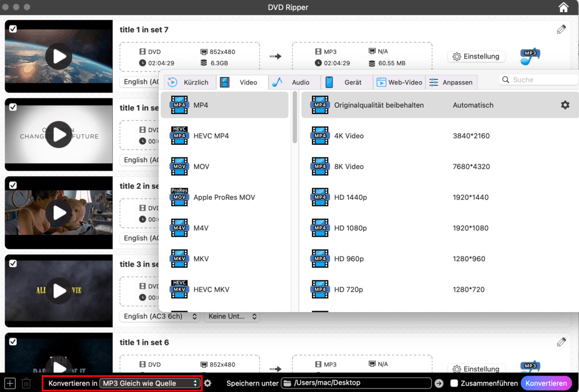Enable the Zusammenführen checkbox
The height and width of the screenshot is (392, 579).
click(455, 383)
